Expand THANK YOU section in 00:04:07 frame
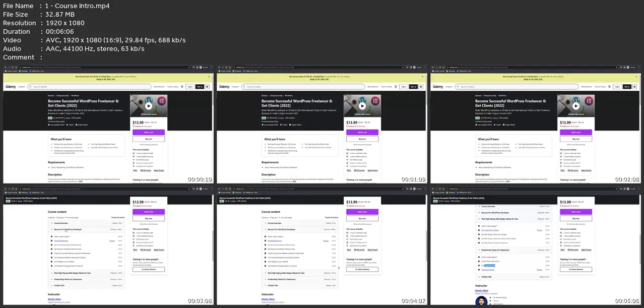Viewport: 644px width, 308px height. 301,286
